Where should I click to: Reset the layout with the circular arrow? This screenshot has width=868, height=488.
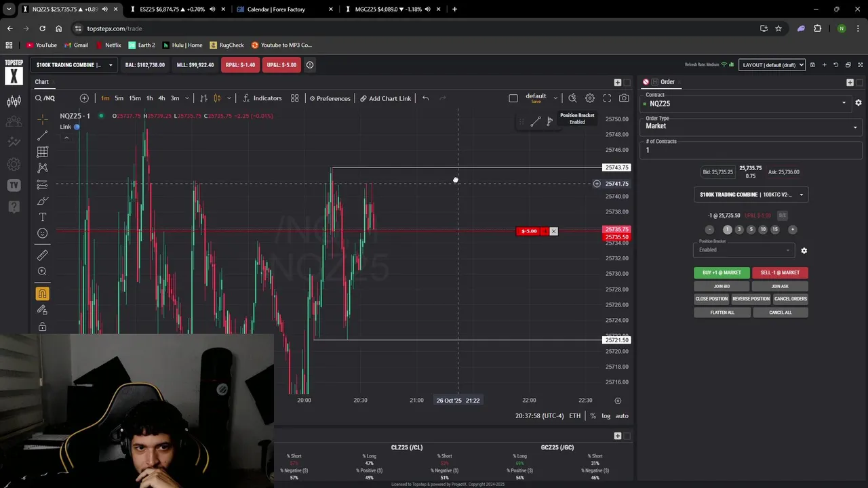click(836, 65)
